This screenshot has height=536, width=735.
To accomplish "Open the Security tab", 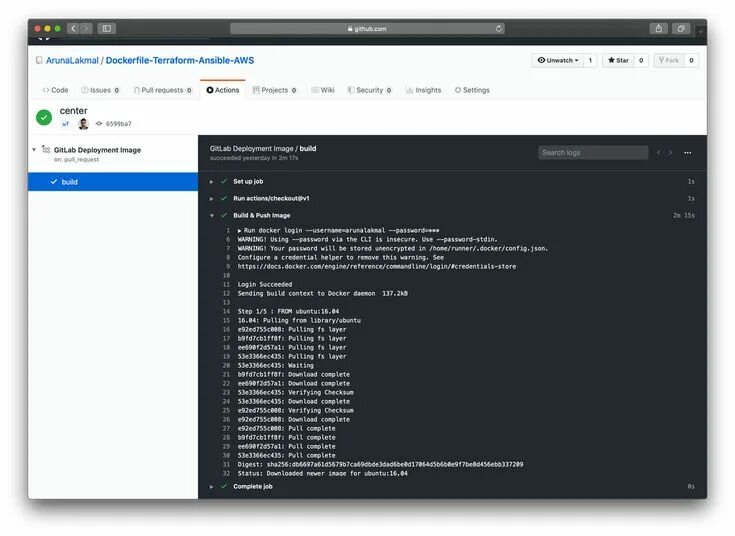I will (x=369, y=90).
